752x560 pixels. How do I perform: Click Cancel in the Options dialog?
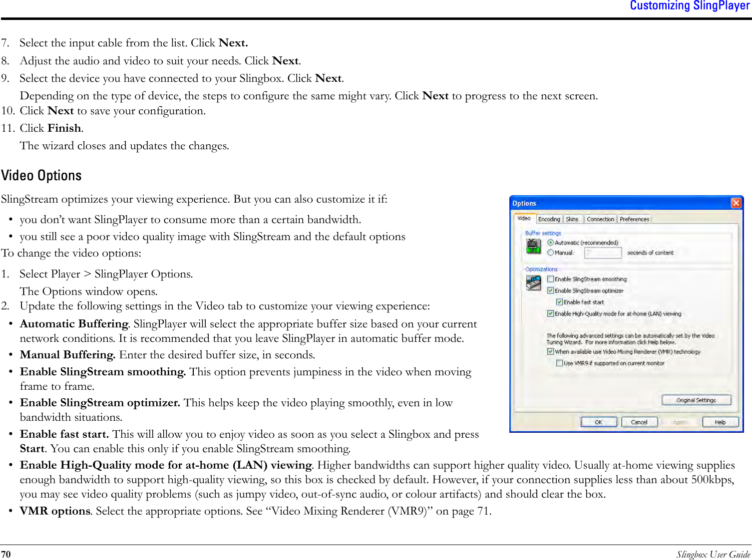tap(639, 422)
